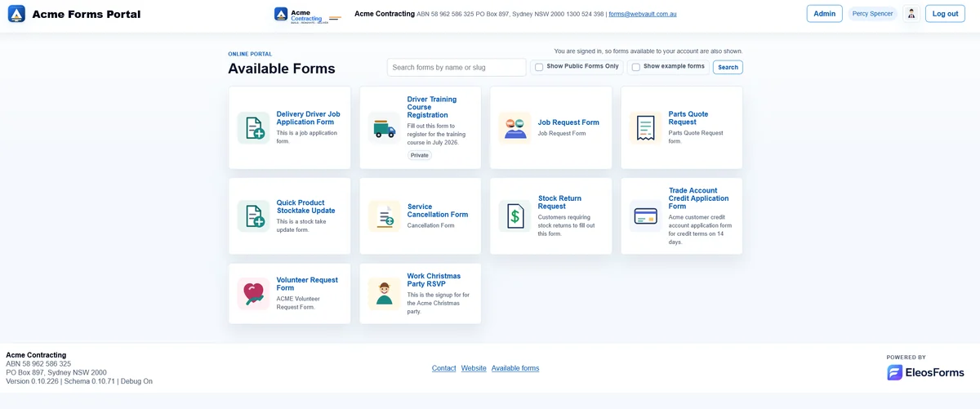The height and width of the screenshot is (409, 980).
Task: Open Trade Account Credit Application Form title
Action: pos(699,198)
